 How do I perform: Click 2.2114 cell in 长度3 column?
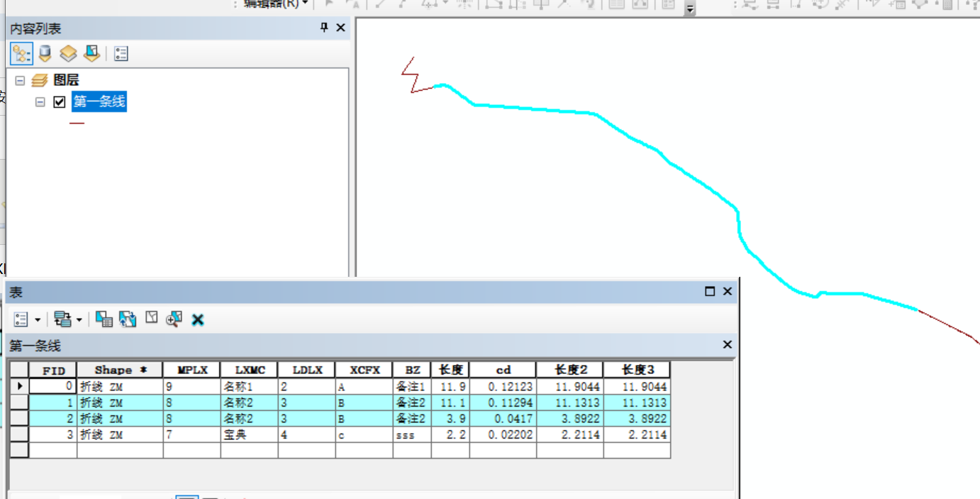coord(637,434)
